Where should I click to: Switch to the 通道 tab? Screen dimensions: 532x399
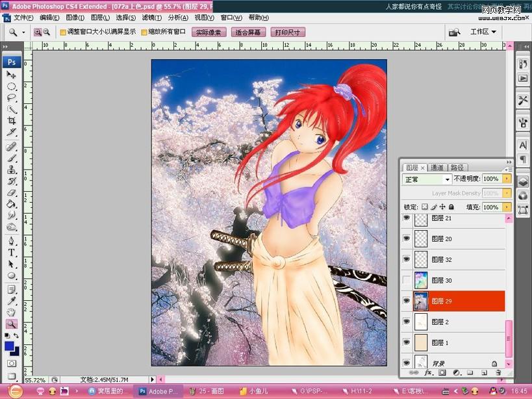pyautogui.click(x=437, y=168)
